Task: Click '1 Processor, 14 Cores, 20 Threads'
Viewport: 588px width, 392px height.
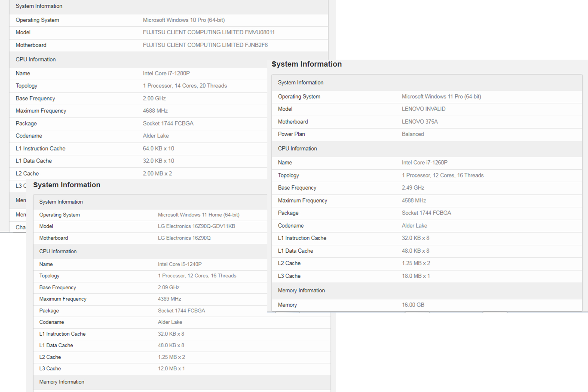Action: click(x=185, y=86)
